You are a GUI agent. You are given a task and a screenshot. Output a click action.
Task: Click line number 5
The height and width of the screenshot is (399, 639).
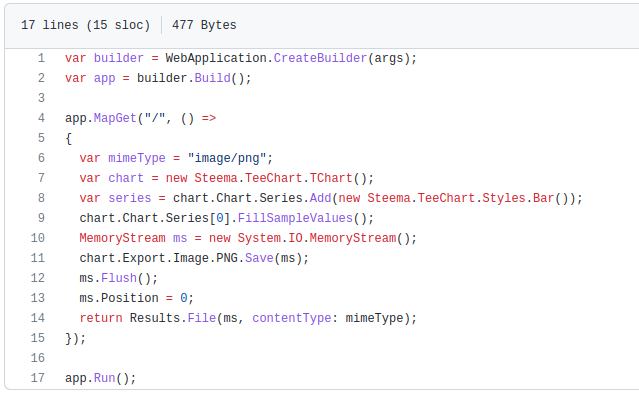(x=41, y=138)
